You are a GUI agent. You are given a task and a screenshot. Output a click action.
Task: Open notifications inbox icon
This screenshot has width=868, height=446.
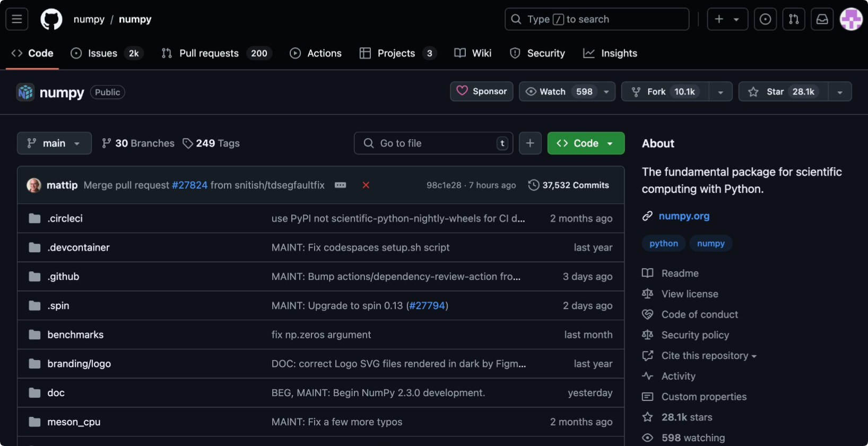(x=822, y=19)
